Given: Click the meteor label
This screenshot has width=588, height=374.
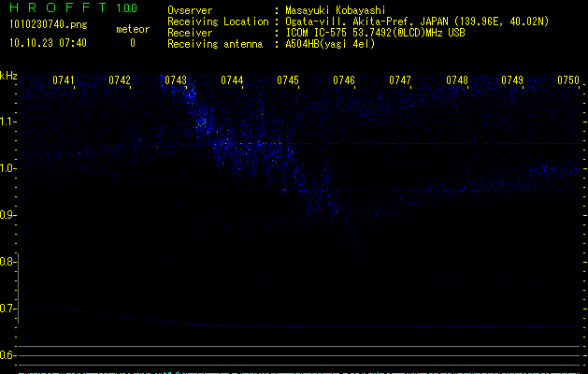Looking at the screenshot, I should pos(133,29).
